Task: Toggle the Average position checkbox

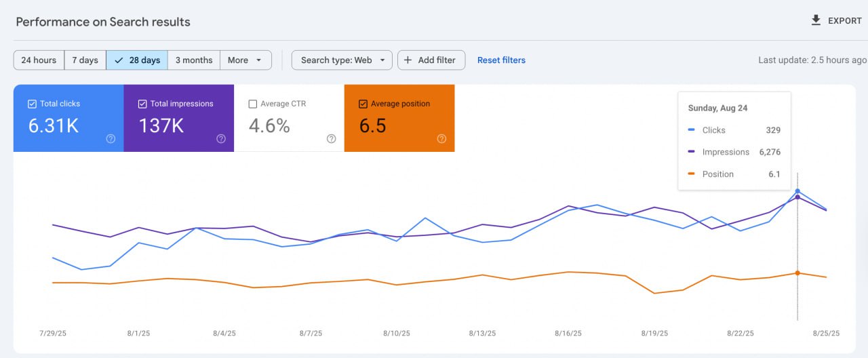Action: tap(363, 104)
